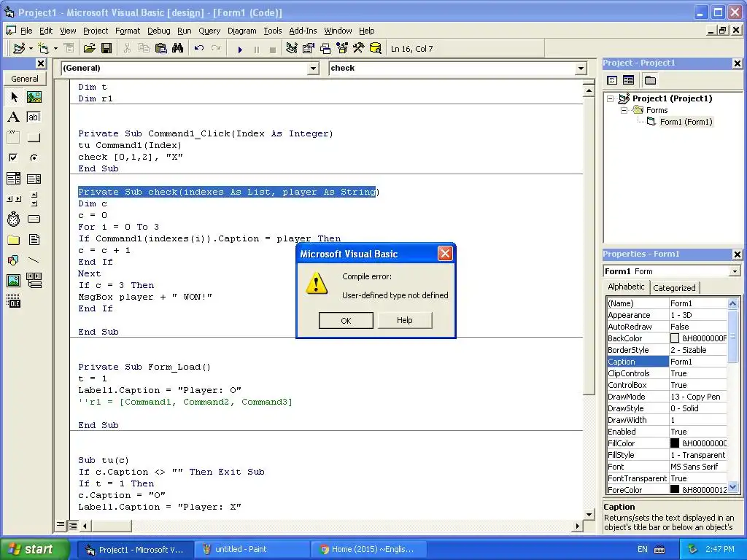Open the check procedure dropdown
This screenshot has width=747, height=560.
coord(581,69)
